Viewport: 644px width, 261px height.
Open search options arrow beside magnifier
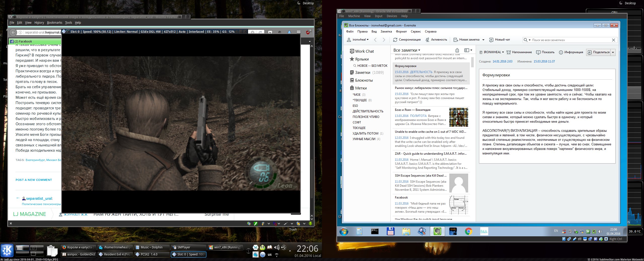[x=529, y=40]
